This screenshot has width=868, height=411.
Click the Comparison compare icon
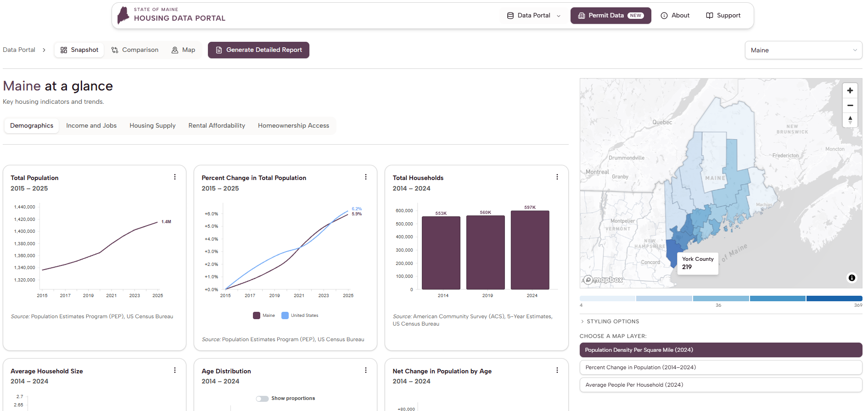[x=115, y=50]
